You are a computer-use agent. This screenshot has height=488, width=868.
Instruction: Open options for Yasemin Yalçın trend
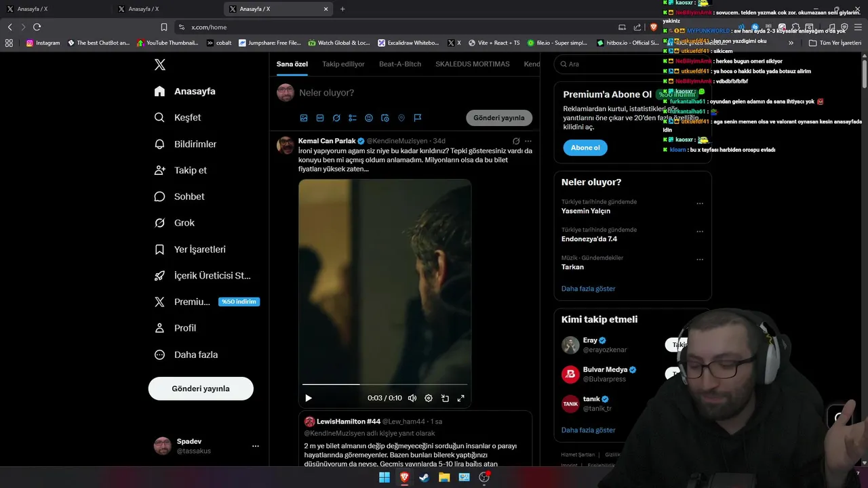tap(700, 203)
